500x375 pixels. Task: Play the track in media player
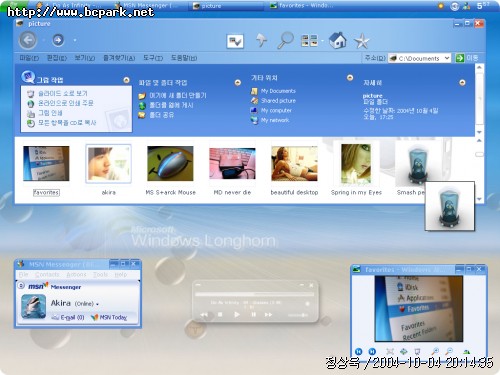pyautogui.click(x=237, y=314)
